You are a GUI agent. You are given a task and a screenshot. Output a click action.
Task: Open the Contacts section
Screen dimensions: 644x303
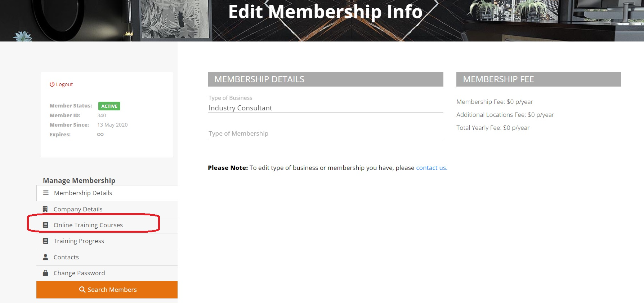tap(66, 257)
